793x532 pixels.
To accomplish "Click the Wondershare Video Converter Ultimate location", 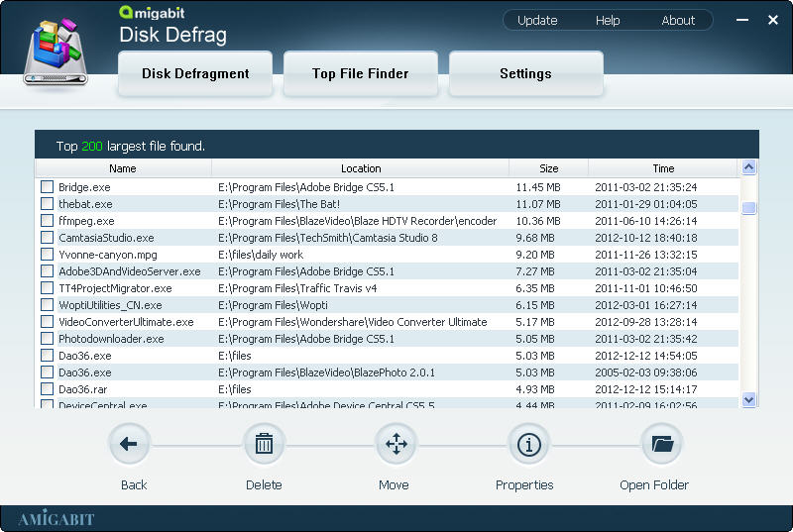I will coord(353,322).
